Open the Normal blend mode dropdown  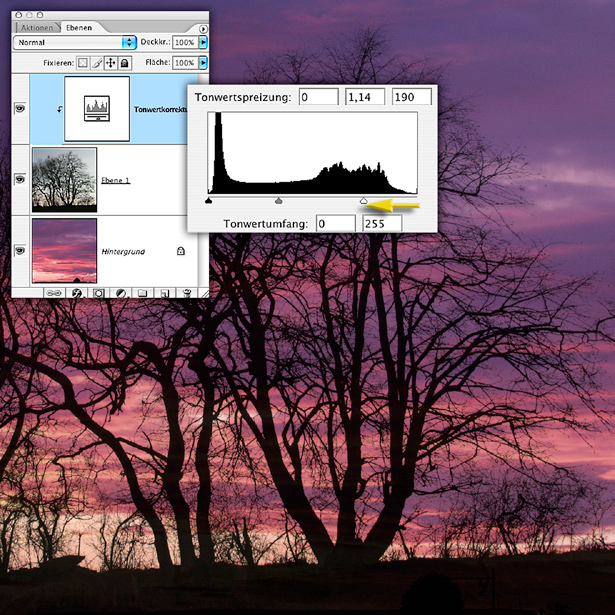point(75,42)
